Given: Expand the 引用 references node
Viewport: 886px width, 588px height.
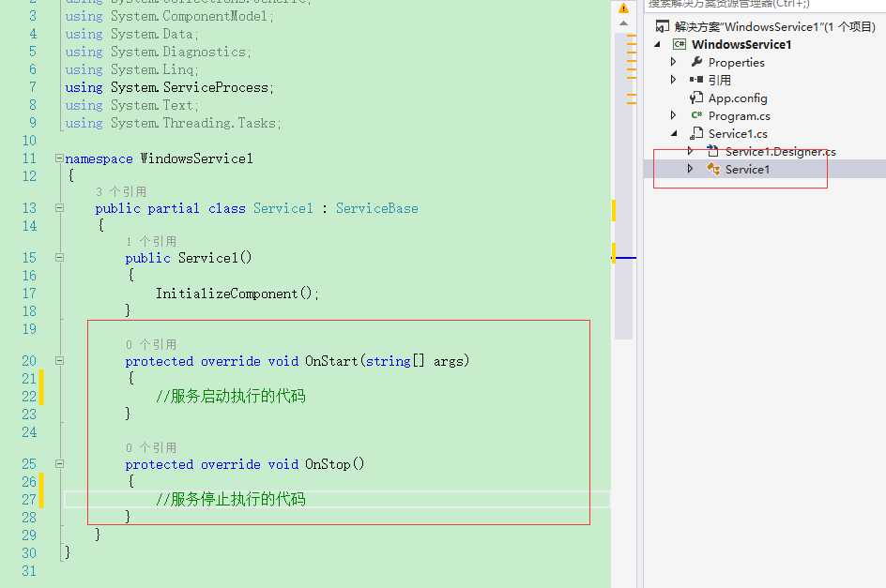Looking at the screenshot, I should tap(673, 80).
